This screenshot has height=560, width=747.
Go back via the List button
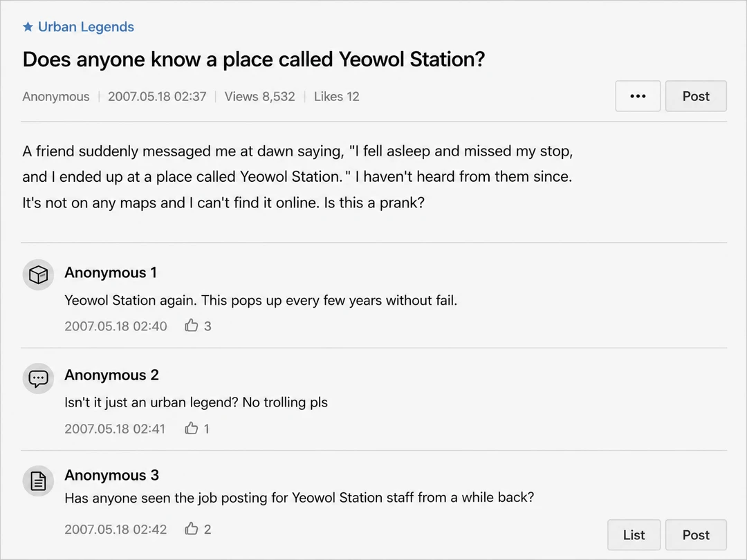[x=634, y=534]
